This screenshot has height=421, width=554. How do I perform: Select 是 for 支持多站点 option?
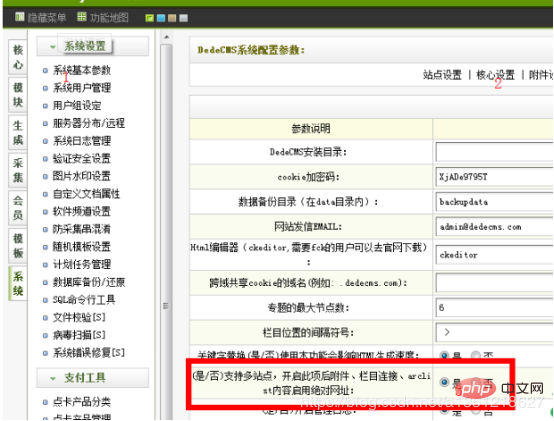(x=444, y=382)
